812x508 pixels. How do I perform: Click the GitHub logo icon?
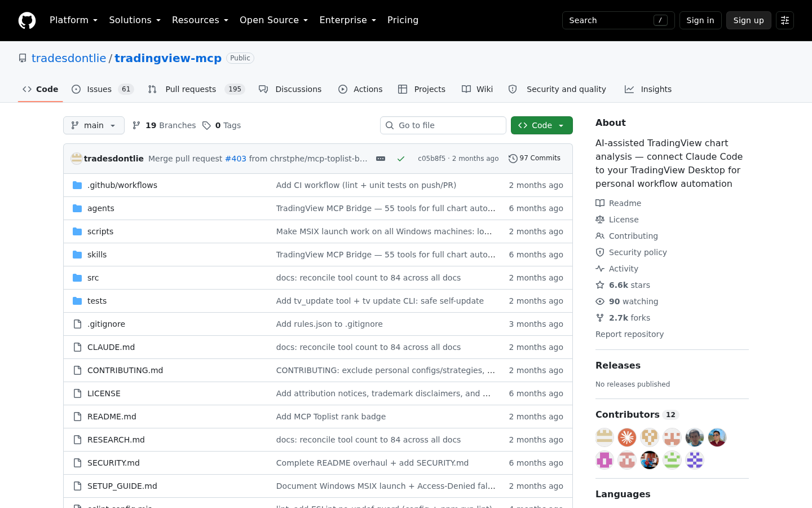pos(27,20)
